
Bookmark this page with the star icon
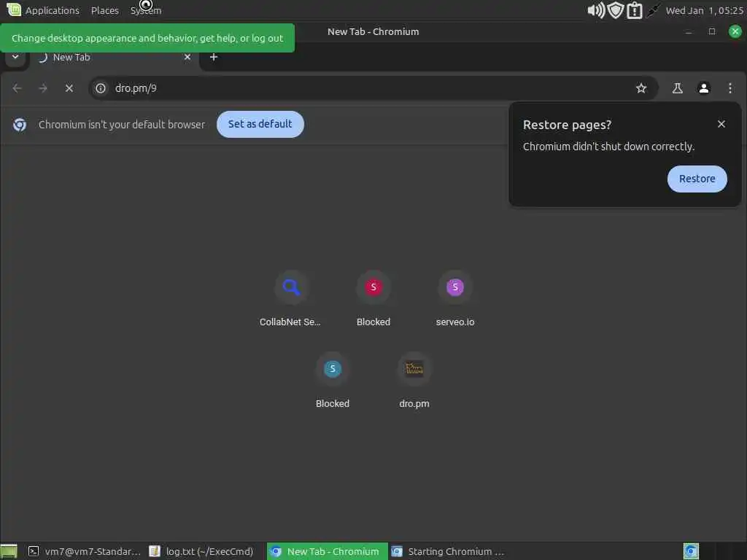pyautogui.click(x=641, y=88)
